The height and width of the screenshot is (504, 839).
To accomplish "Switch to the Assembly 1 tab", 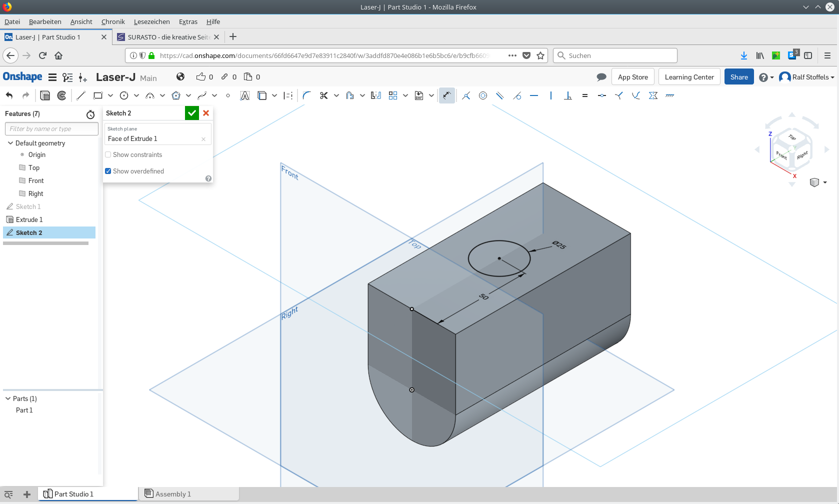I will [172, 494].
